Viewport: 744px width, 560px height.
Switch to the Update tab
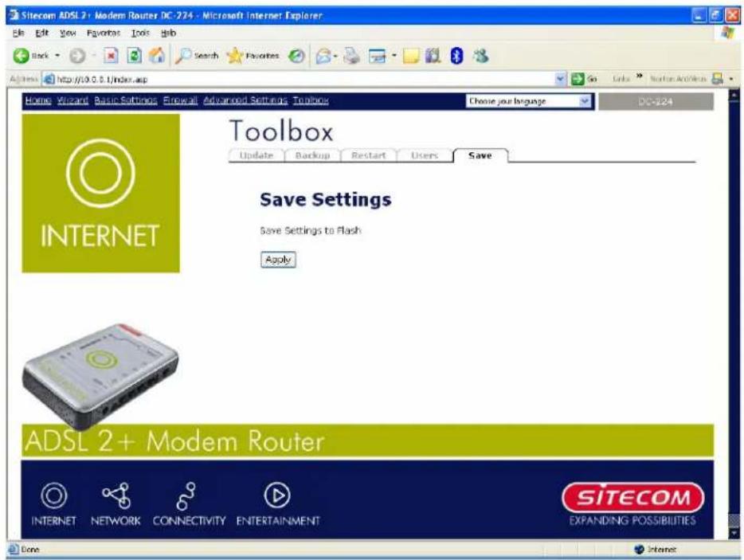256,155
